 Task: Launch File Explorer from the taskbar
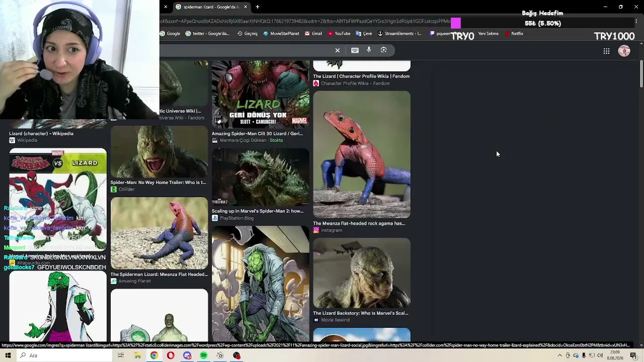[137, 355]
